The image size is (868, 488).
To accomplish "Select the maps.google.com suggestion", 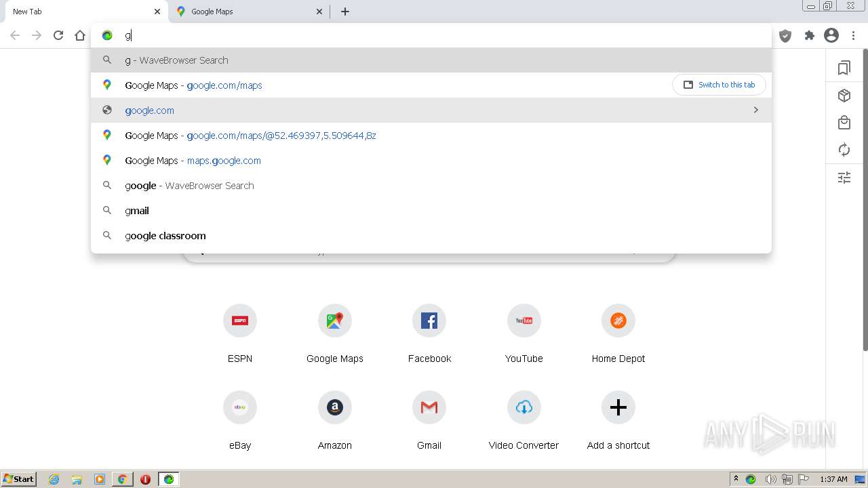I will click(431, 161).
